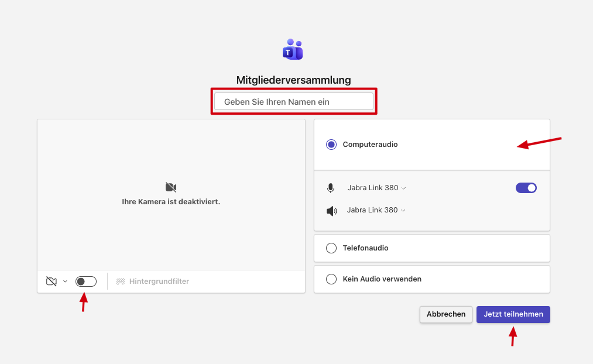Enable the camera toggle switch
The image size is (593, 364).
(86, 281)
